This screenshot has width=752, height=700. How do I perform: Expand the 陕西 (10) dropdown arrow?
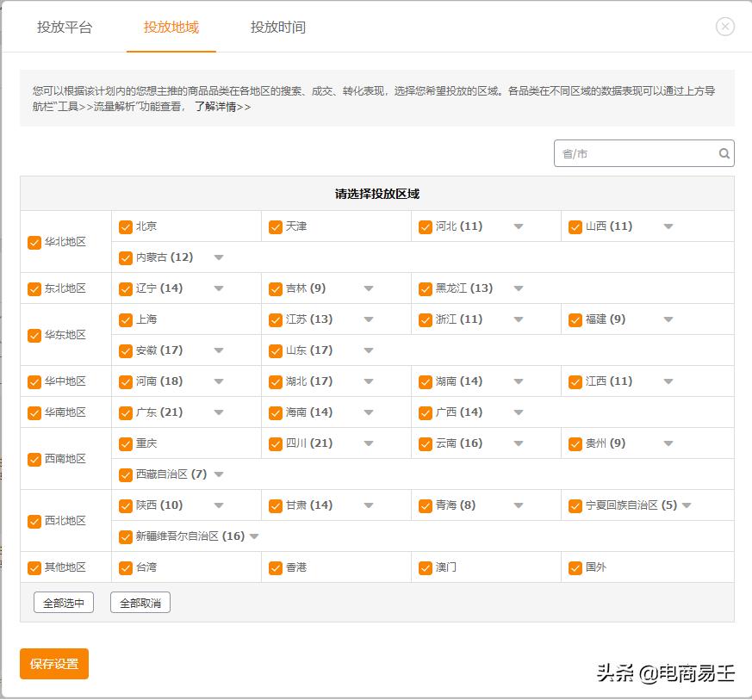219,505
